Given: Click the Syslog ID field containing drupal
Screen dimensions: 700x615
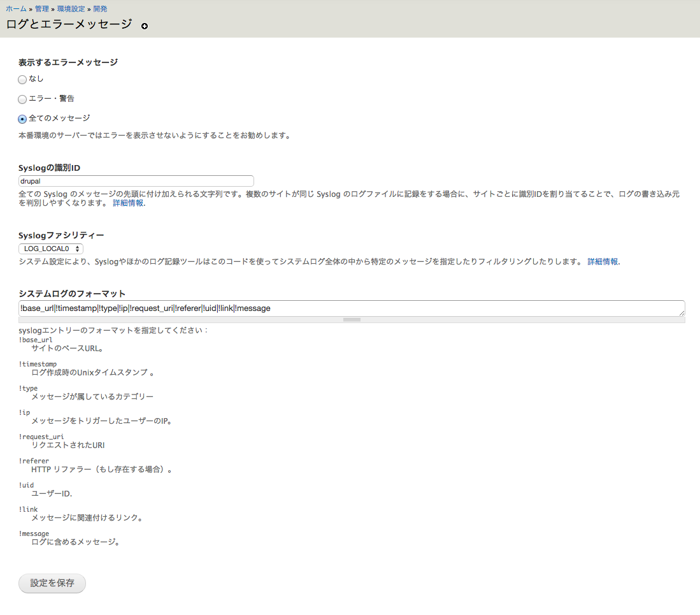Looking at the screenshot, I should tap(136, 181).
